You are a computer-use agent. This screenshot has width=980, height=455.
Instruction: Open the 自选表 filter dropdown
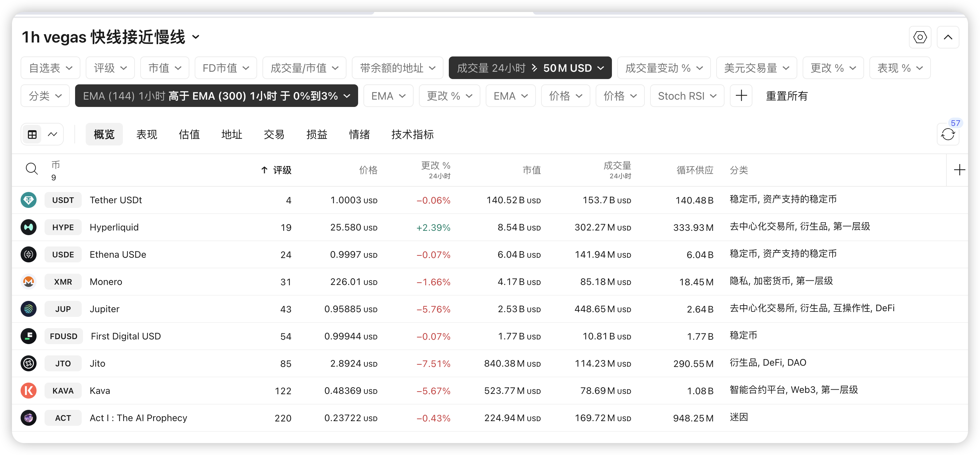click(50, 68)
